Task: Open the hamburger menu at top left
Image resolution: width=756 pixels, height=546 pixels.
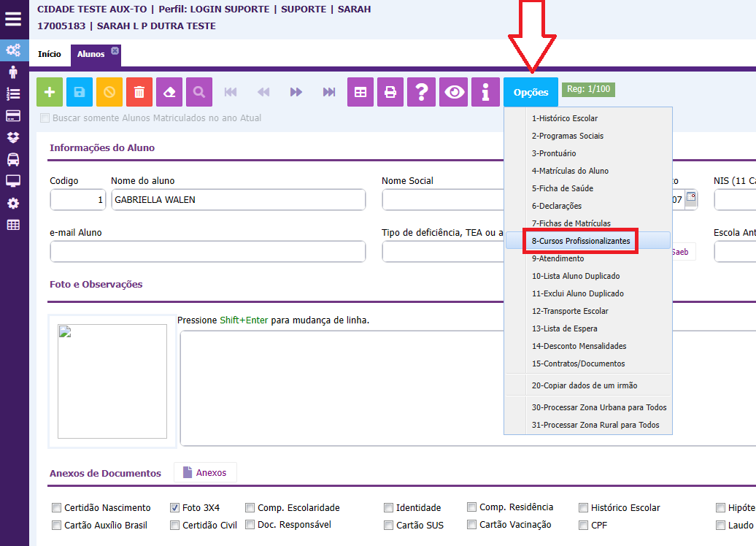Action: (13, 19)
